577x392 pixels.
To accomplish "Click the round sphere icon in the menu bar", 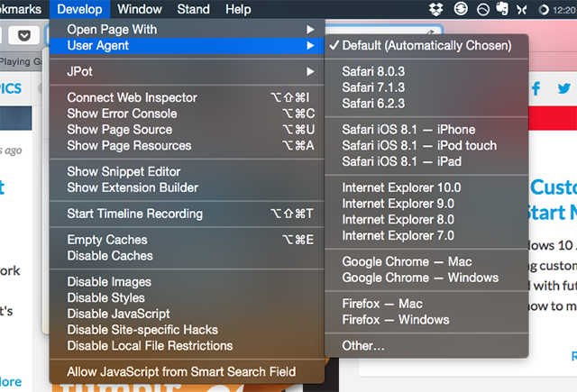I will [483, 10].
